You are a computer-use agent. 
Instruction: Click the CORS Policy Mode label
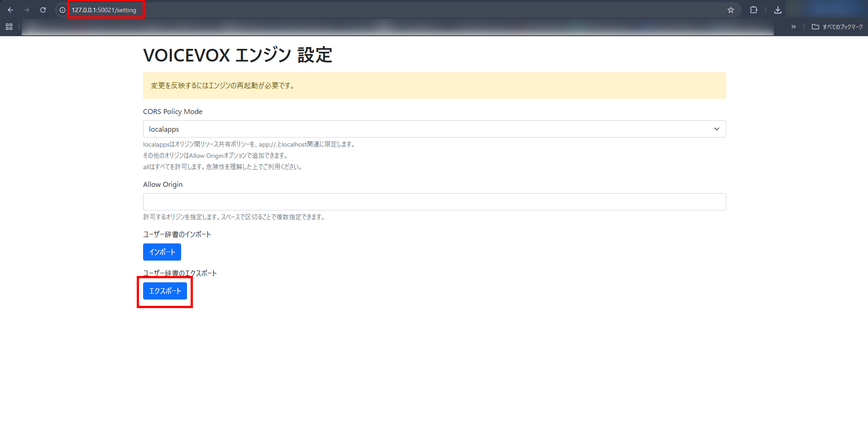(x=173, y=112)
